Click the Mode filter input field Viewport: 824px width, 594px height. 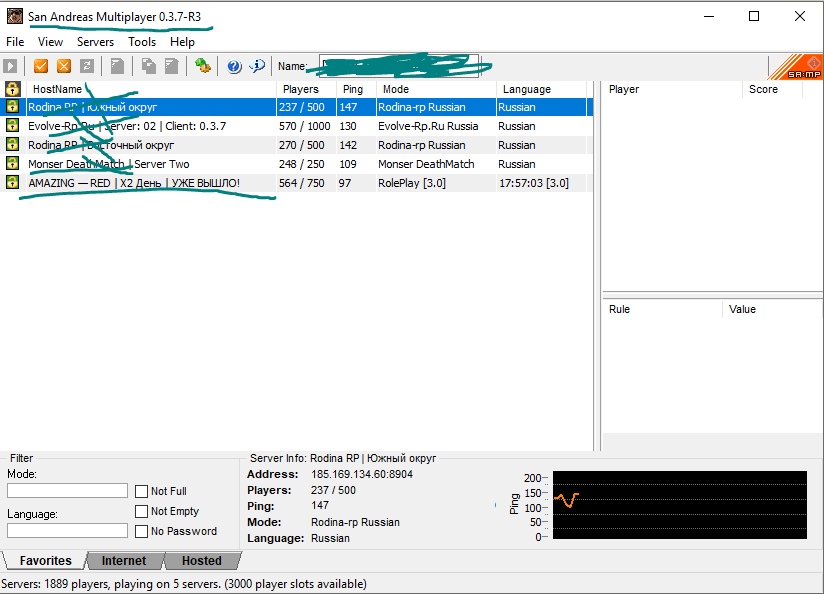(x=67, y=490)
